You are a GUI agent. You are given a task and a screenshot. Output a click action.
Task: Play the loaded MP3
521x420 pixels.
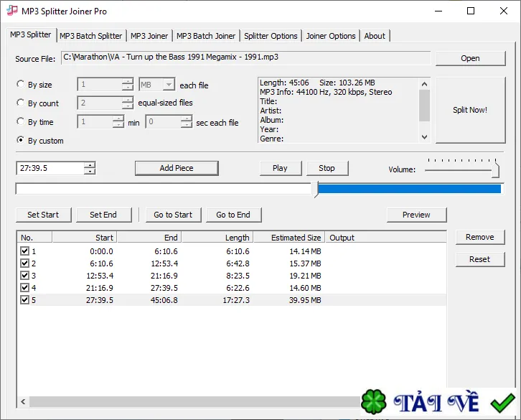click(280, 168)
